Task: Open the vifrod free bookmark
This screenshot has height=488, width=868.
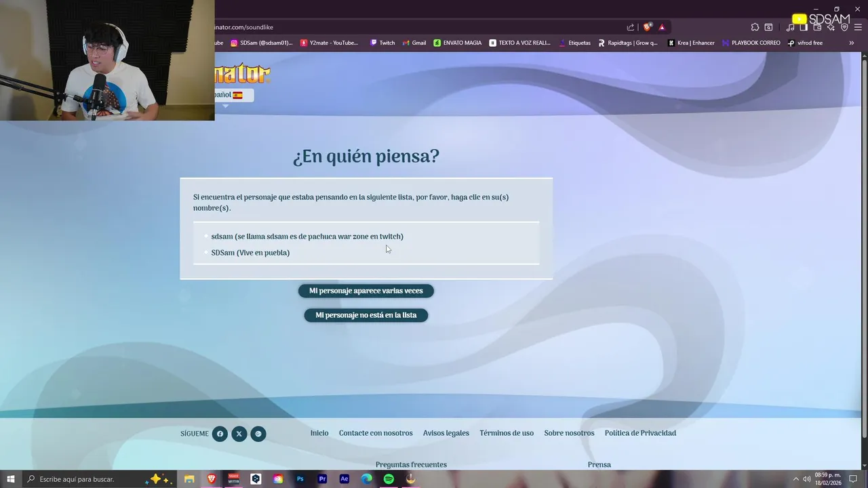Action: pyautogui.click(x=805, y=43)
